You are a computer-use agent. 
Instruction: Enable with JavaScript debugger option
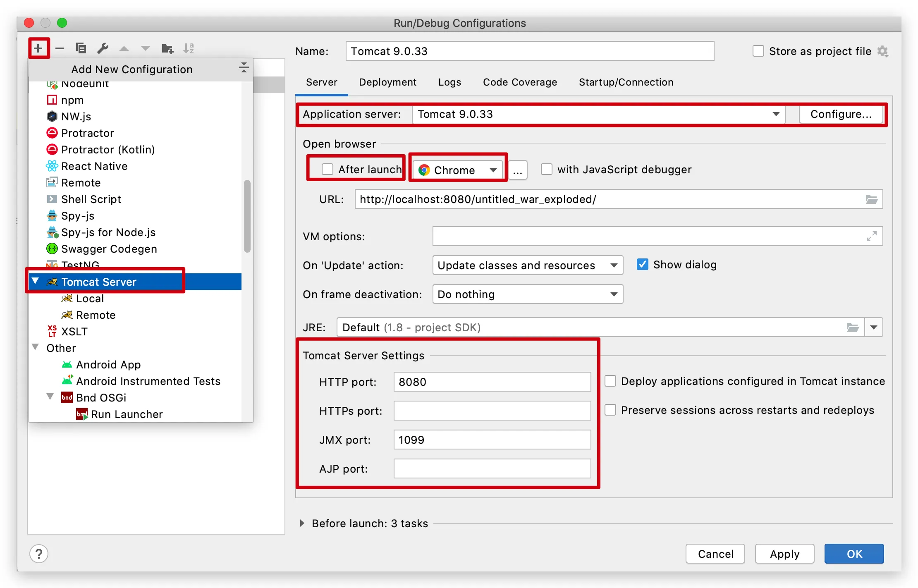[x=547, y=169]
